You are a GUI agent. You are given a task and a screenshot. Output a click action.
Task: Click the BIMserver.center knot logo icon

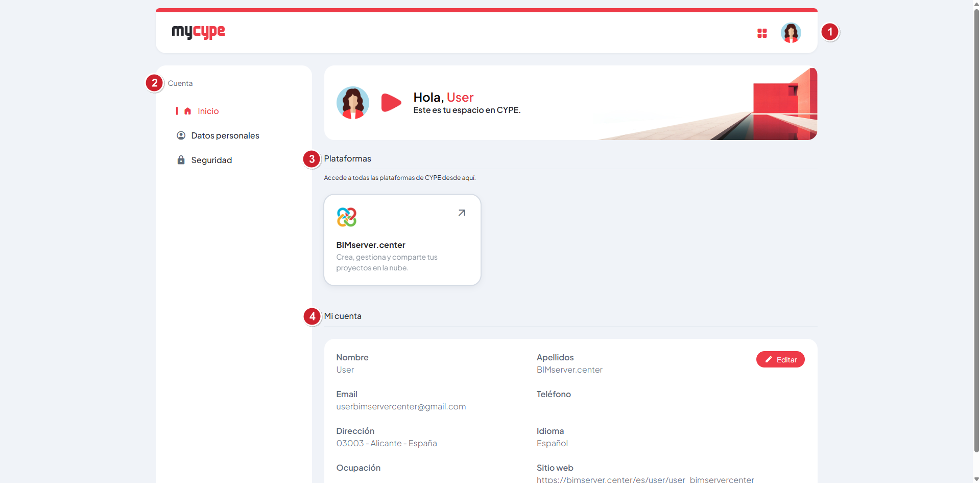(x=347, y=217)
